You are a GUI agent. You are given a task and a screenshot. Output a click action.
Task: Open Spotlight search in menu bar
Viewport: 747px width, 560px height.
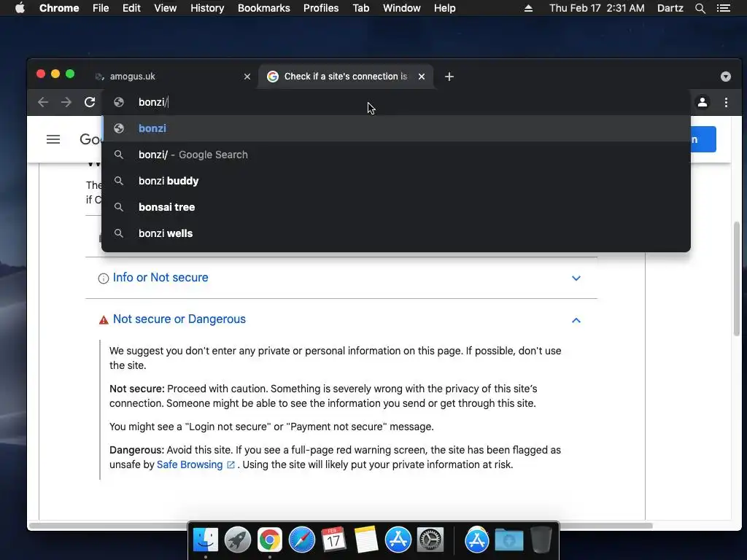click(700, 8)
